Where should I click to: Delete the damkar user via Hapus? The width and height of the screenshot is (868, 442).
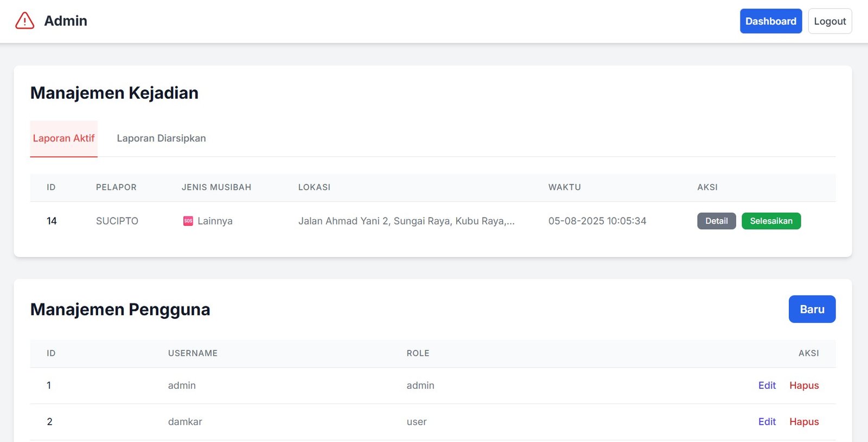tap(803, 422)
